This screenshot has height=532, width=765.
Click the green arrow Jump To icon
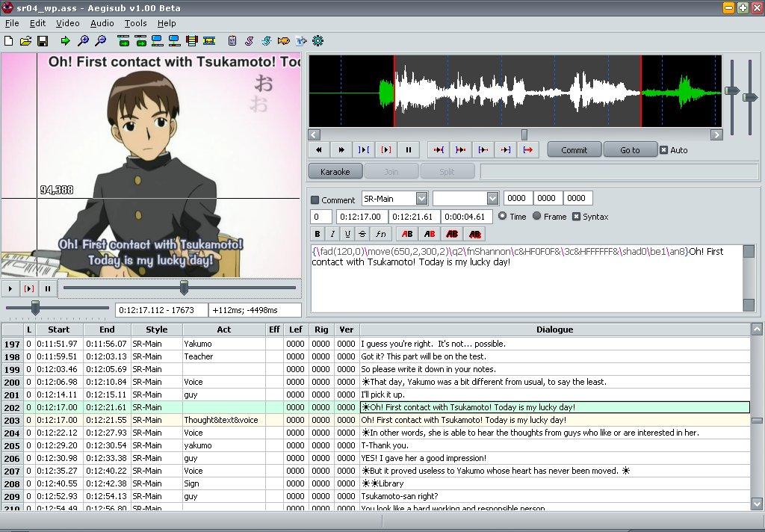point(65,41)
